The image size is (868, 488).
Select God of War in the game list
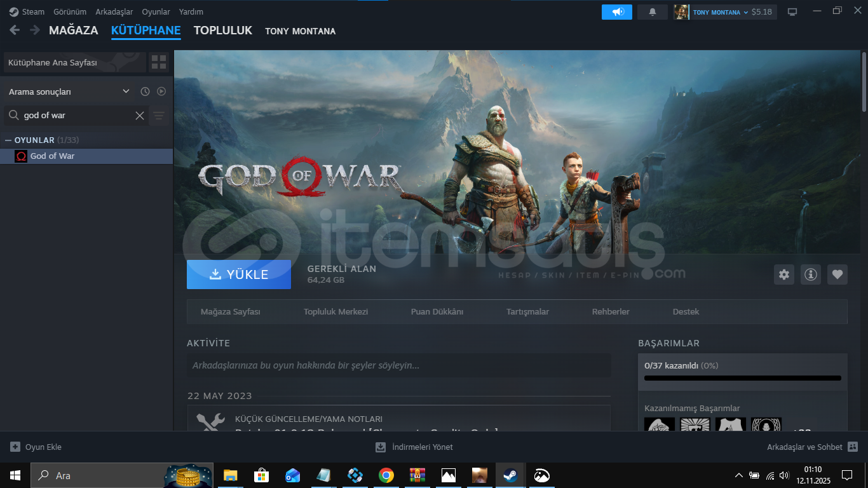(86, 156)
